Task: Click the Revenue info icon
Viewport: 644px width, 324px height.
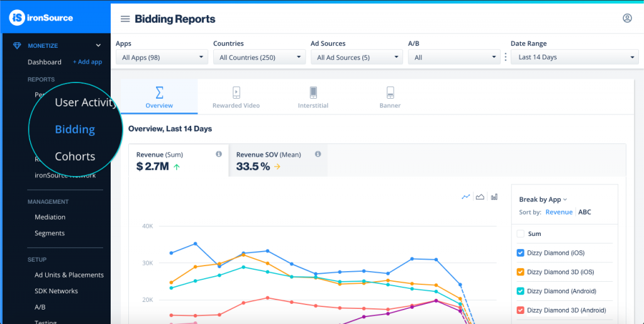Action: pyautogui.click(x=219, y=154)
